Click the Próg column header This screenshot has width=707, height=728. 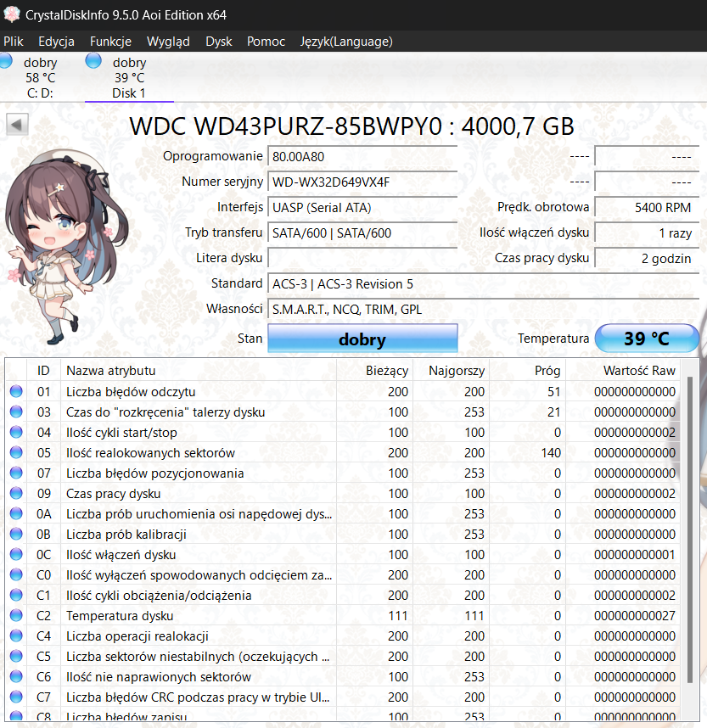coord(527,371)
